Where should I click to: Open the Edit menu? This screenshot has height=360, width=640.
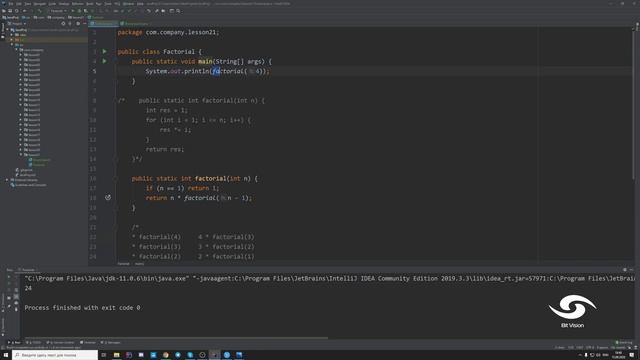[19, 4]
